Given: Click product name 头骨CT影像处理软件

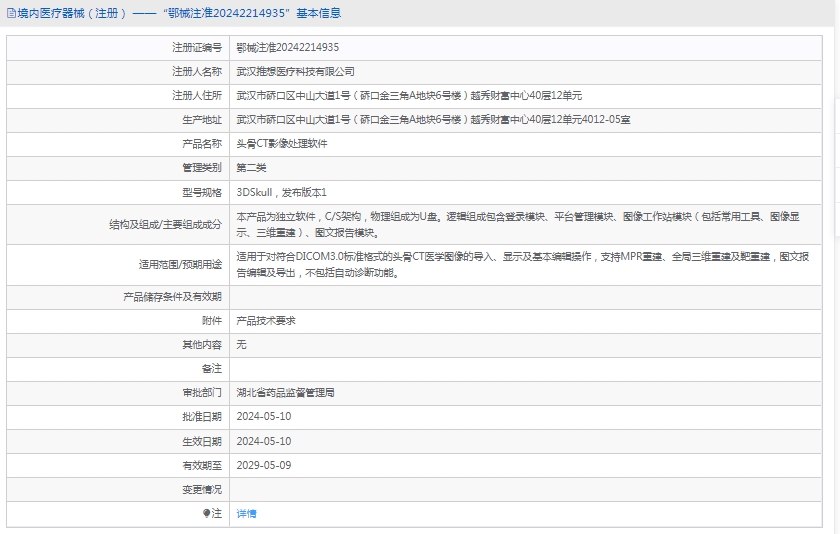Looking at the screenshot, I should (281, 143).
